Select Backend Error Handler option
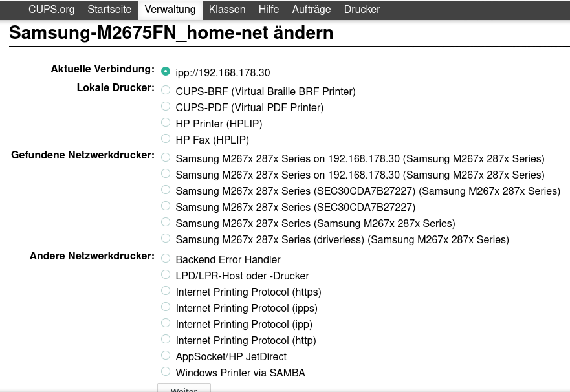The height and width of the screenshot is (392, 570). click(166, 259)
